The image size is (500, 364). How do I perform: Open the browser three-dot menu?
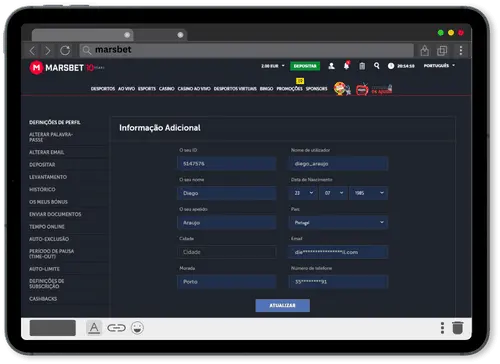click(461, 51)
